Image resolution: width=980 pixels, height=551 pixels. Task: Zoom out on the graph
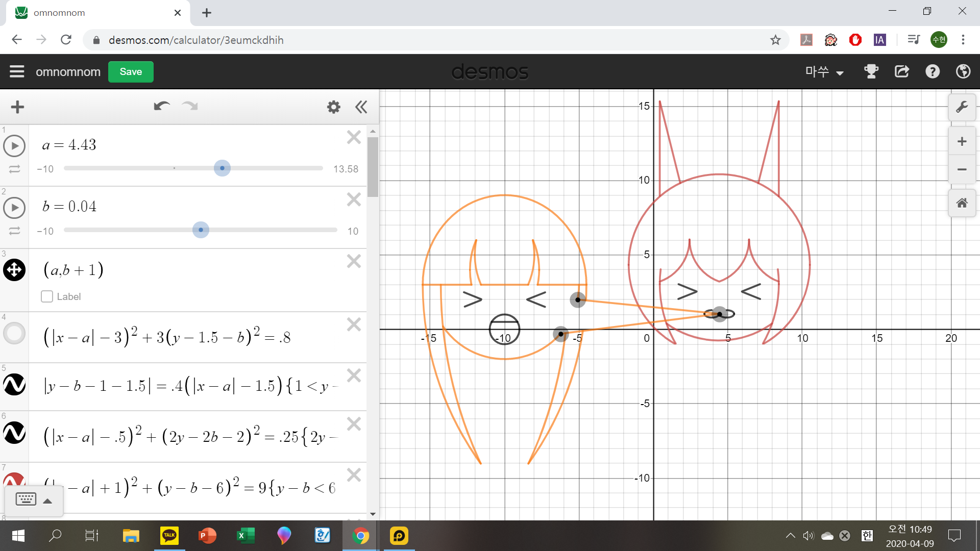tap(962, 169)
